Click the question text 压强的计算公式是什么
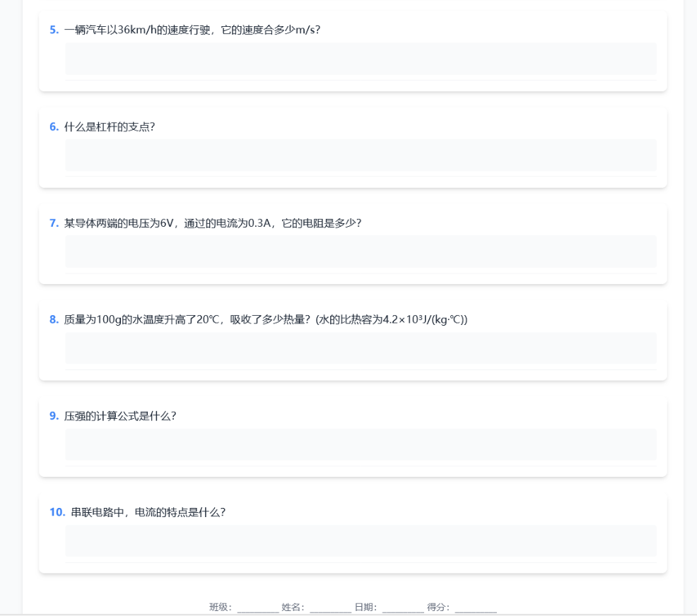This screenshot has width=697, height=616. click(120, 416)
